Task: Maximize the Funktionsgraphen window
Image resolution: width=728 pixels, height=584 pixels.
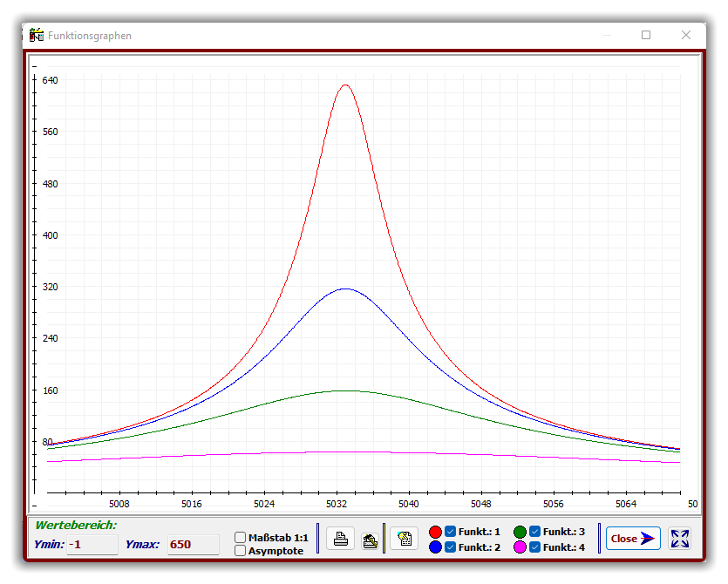Action: tap(646, 35)
